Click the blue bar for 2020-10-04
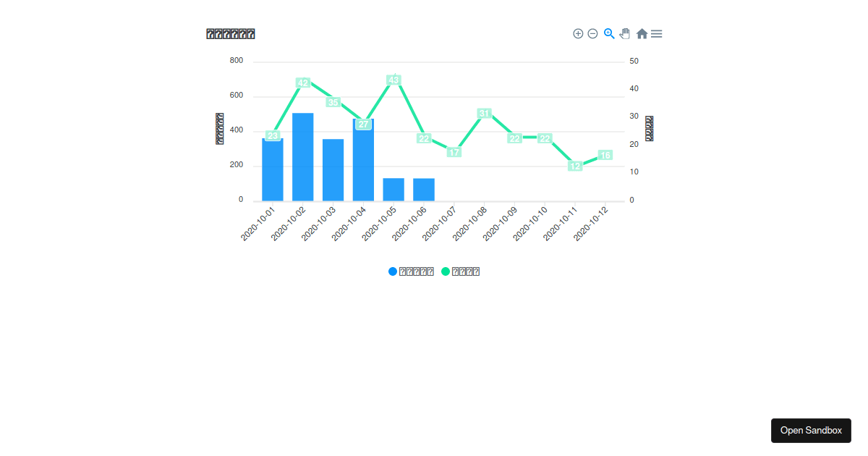Viewport: 868px width, 456px height. 363,160
